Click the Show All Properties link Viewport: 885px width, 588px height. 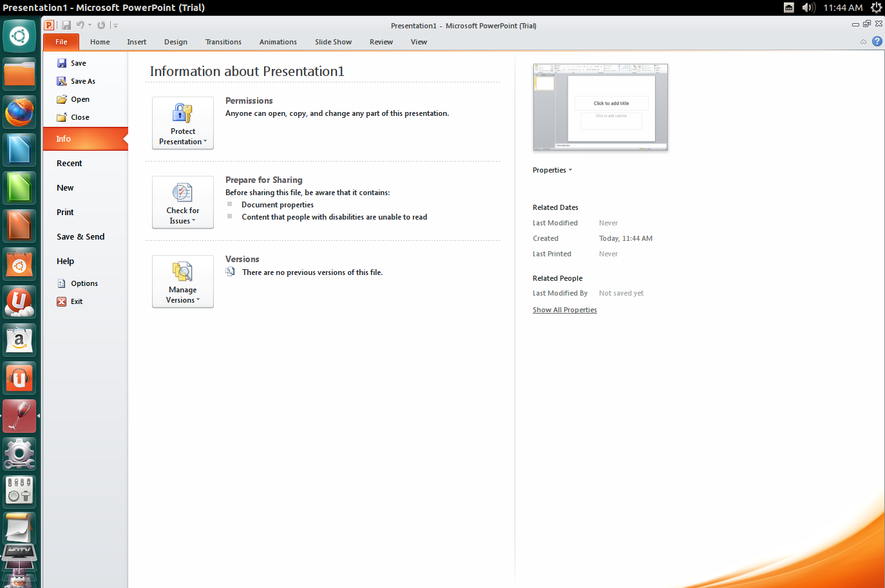pos(564,310)
